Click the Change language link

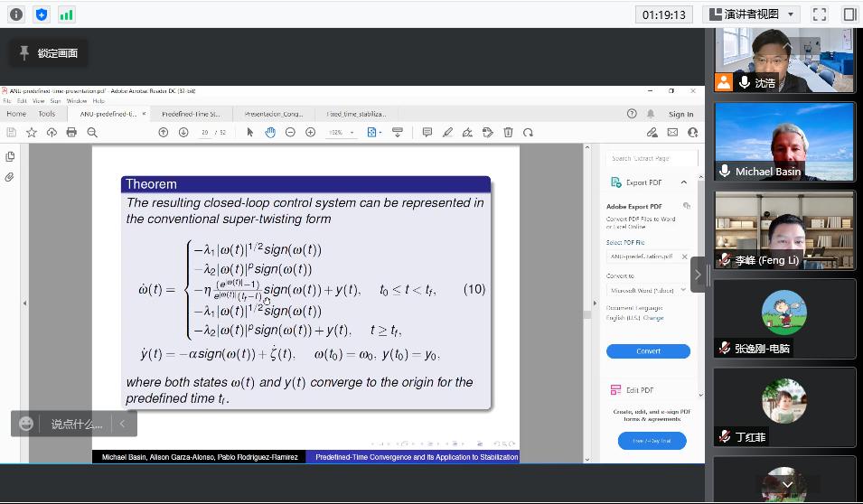point(652,318)
